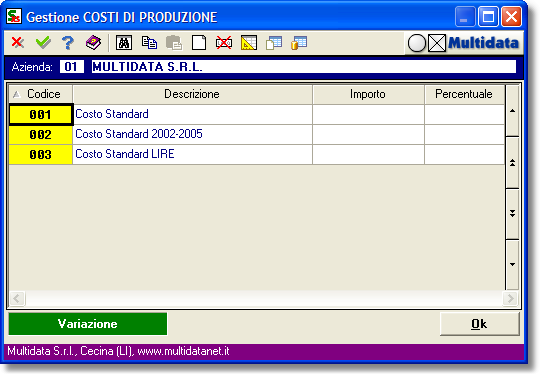This screenshot has height=376, width=540.
Task: Click the delete record red-cross icon
Action: point(224,43)
